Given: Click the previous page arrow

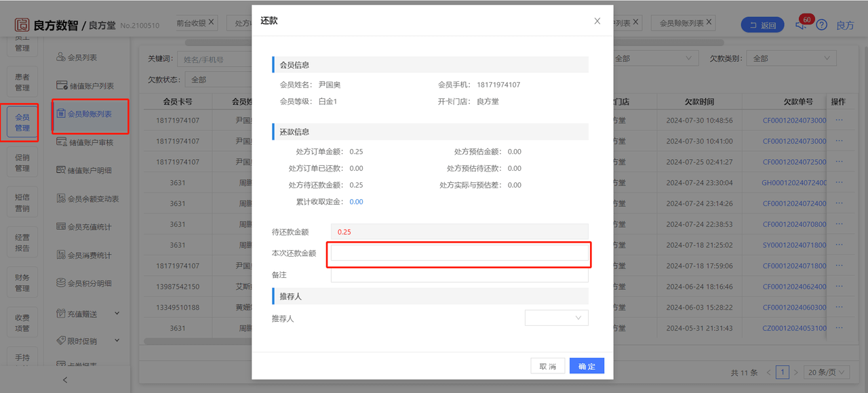Looking at the screenshot, I should pos(769,372).
